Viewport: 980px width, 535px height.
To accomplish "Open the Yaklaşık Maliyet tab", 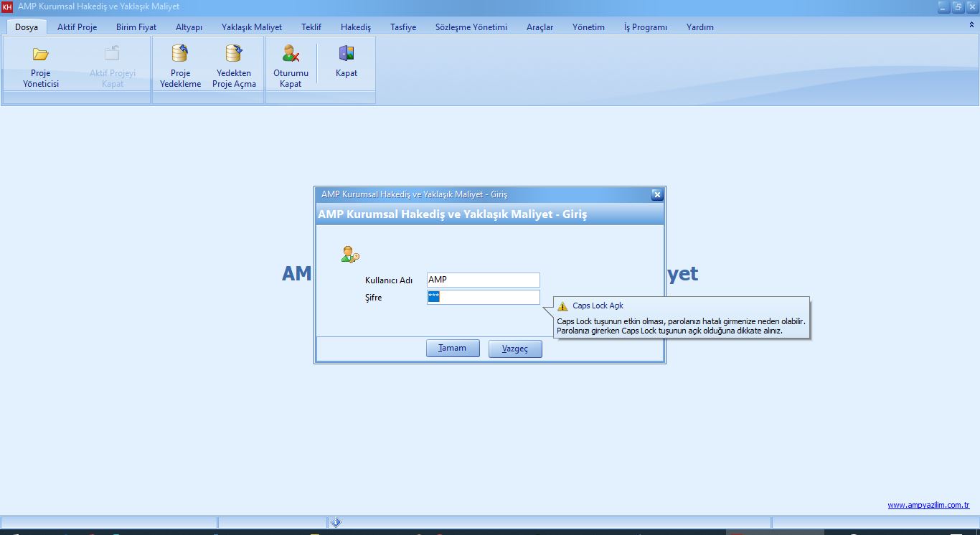I will [252, 27].
